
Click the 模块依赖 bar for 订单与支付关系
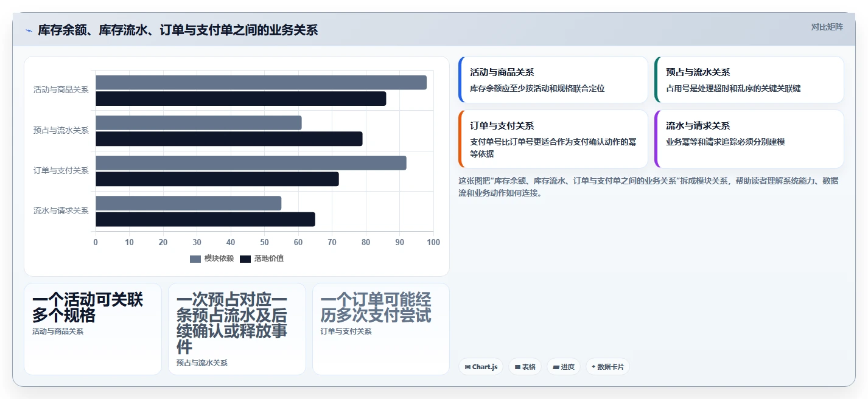pyautogui.click(x=251, y=163)
